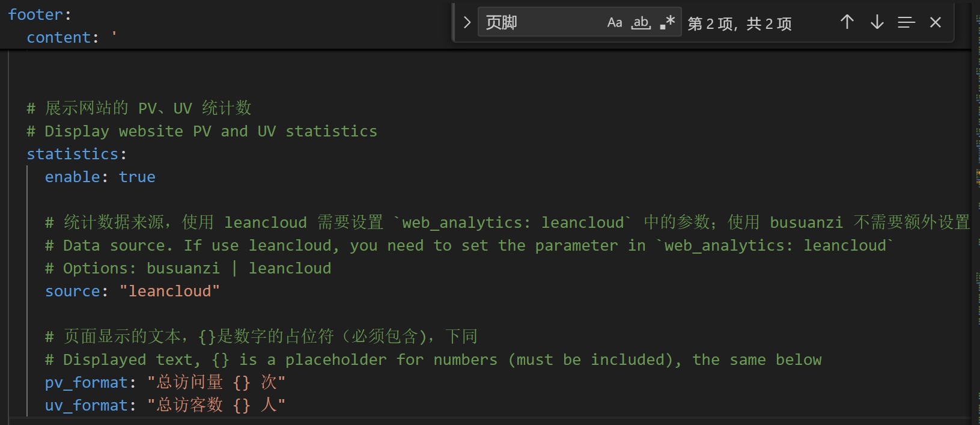This screenshot has height=425, width=980.
Task: Click the pv_format key
Action: coord(86,383)
